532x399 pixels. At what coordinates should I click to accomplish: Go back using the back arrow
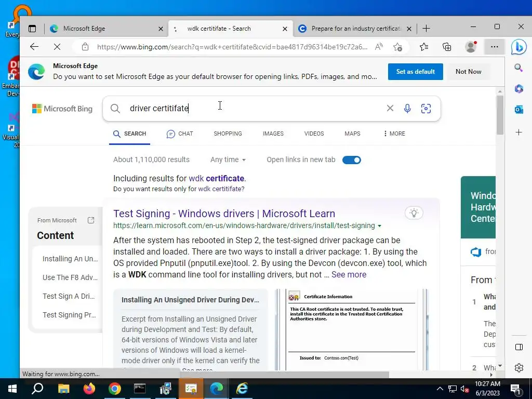(x=34, y=47)
